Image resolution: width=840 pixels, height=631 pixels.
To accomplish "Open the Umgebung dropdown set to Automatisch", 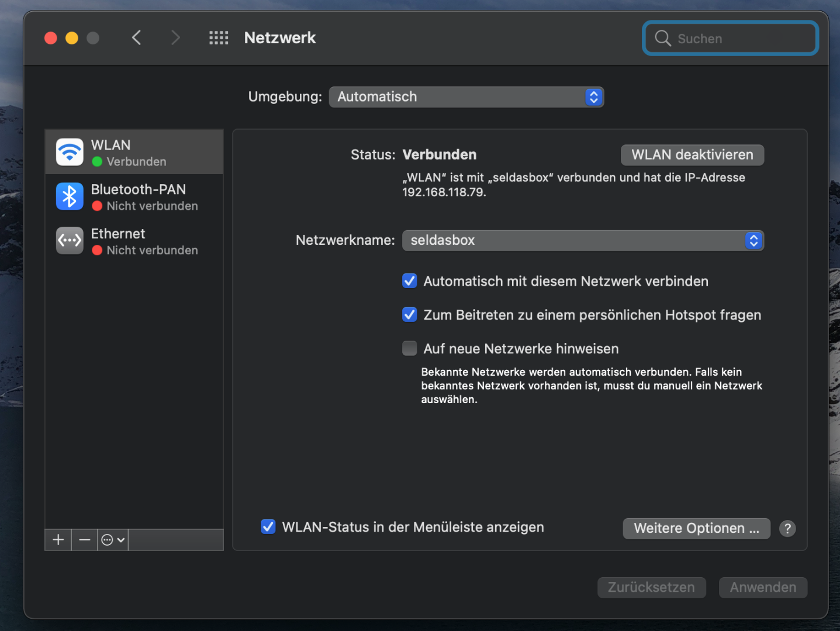I will tap(466, 97).
